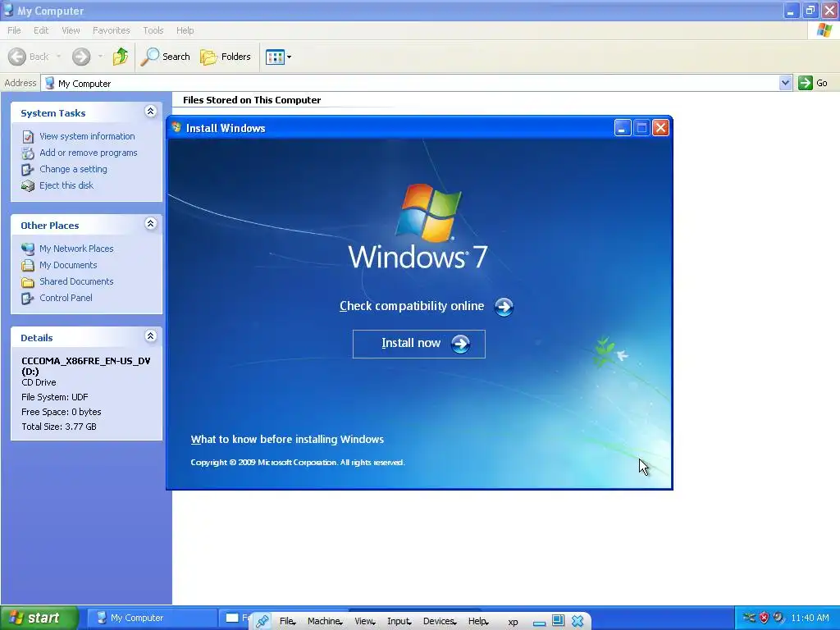Click the Eject this disk drive icon
840x630 pixels.
click(x=28, y=186)
